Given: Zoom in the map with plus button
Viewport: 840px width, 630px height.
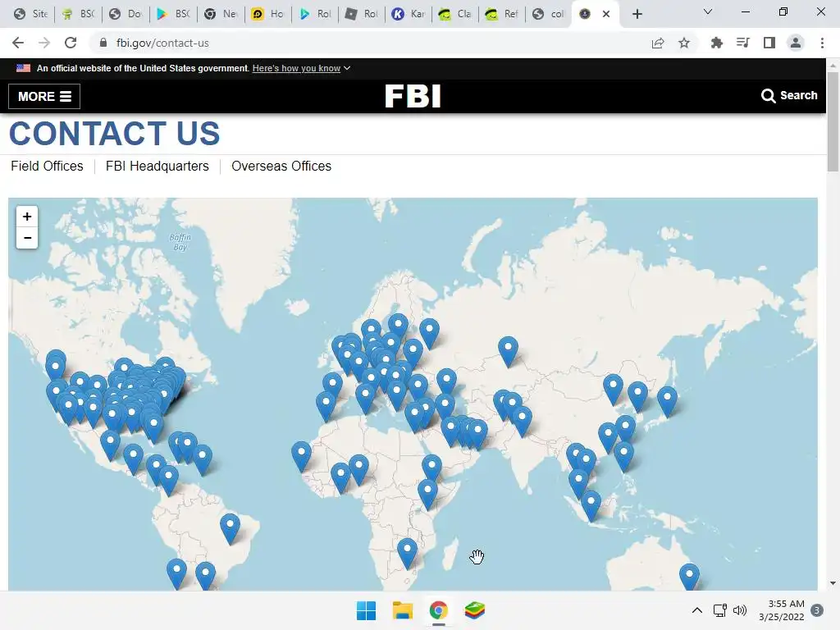Looking at the screenshot, I should pos(27,217).
